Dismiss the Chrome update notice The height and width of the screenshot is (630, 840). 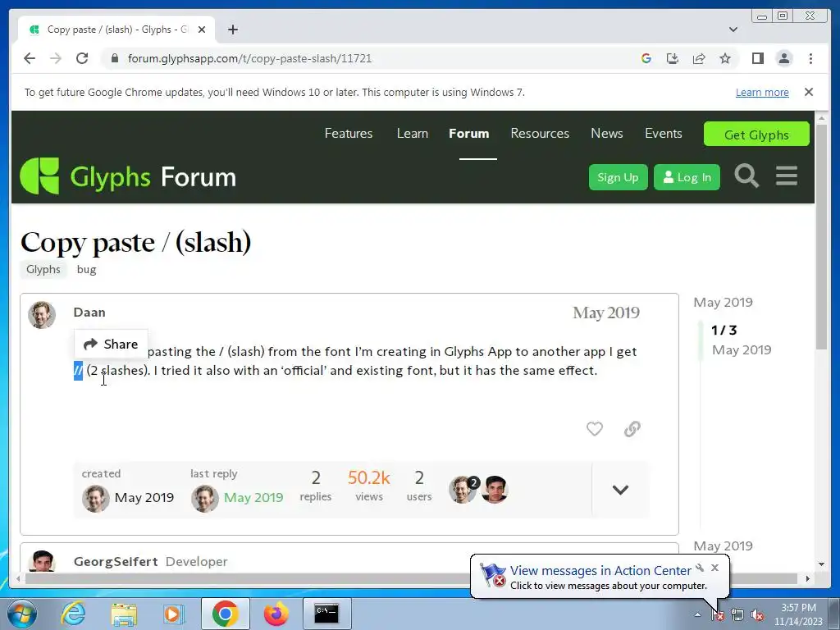point(808,92)
